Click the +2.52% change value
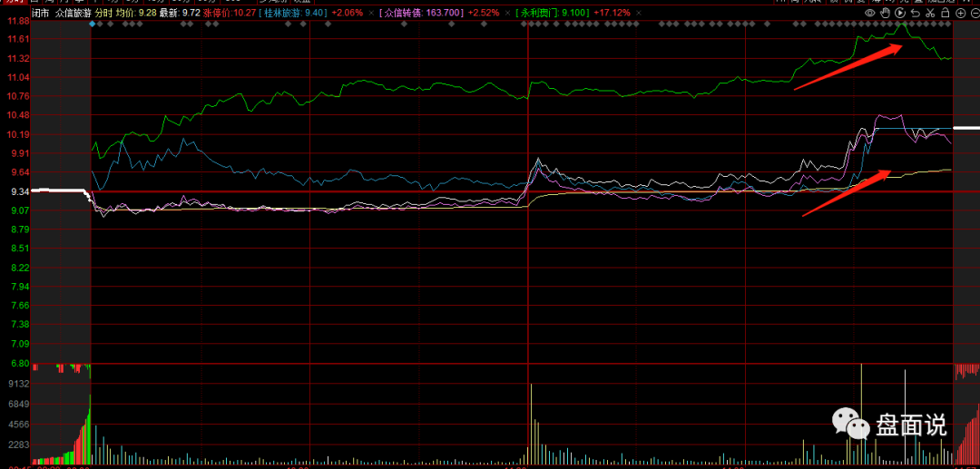 point(483,13)
